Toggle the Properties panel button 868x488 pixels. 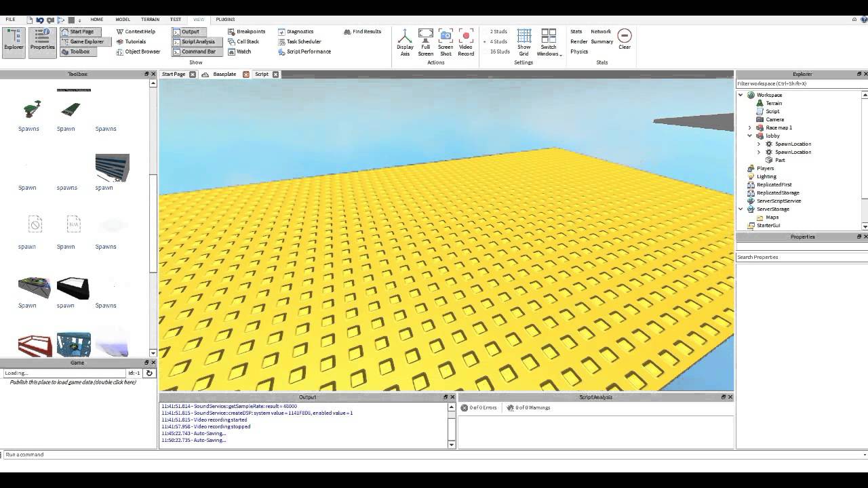click(x=42, y=41)
